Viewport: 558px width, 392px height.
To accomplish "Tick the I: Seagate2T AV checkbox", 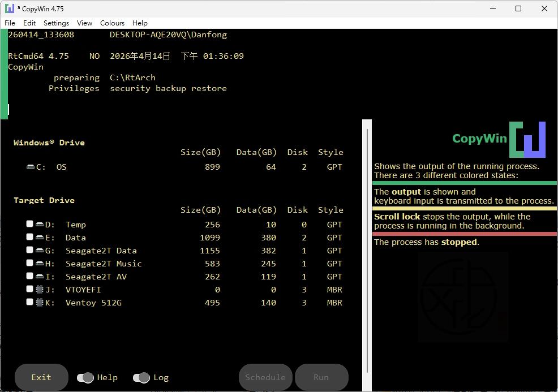I will click(x=30, y=276).
